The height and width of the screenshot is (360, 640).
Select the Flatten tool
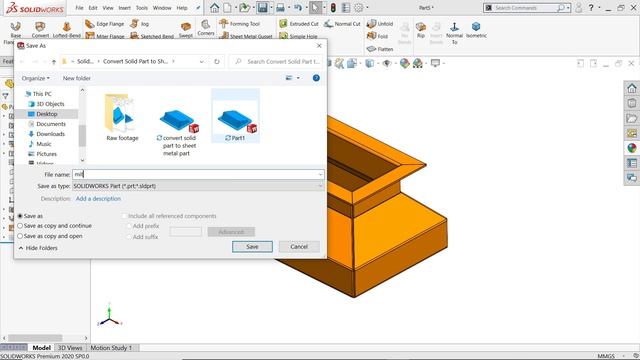coord(380,49)
